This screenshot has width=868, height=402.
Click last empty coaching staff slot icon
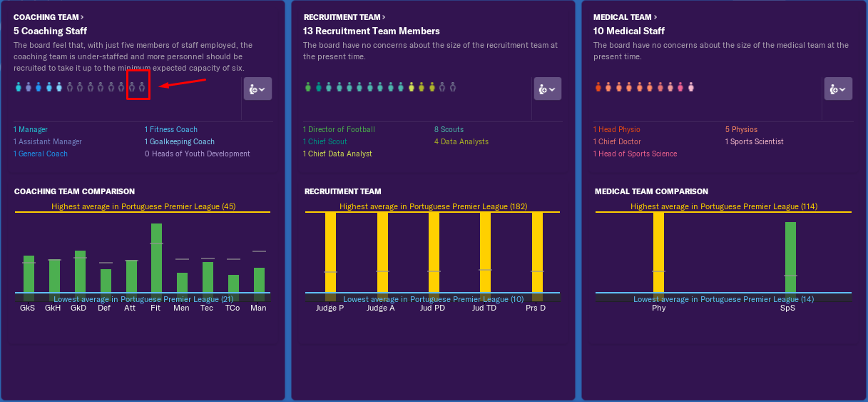pyautogui.click(x=142, y=88)
